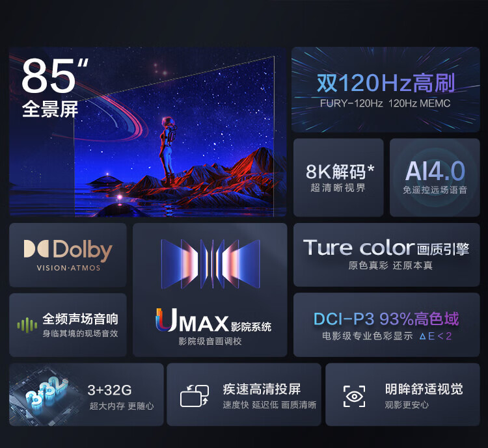Click the 明眸舒适视觉 title text
Image resolution: width=488 pixels, height=448 pixels.
[x=424, y=389]
